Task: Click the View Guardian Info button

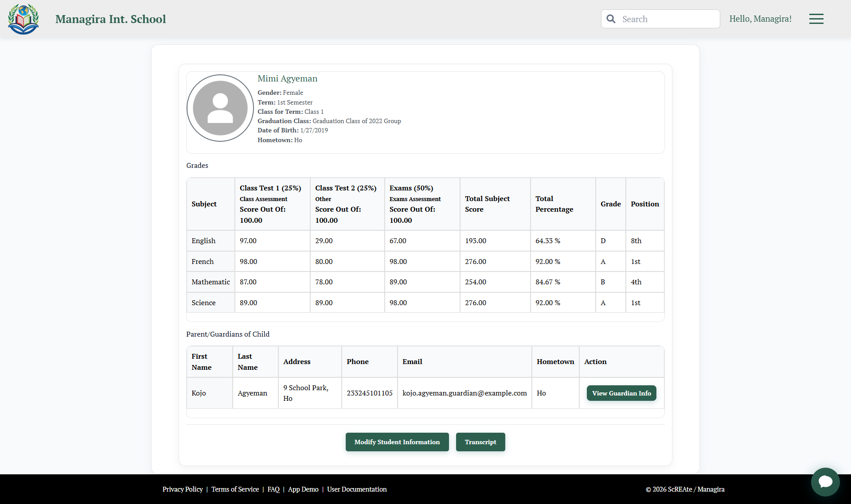Action: coord(621,393)
